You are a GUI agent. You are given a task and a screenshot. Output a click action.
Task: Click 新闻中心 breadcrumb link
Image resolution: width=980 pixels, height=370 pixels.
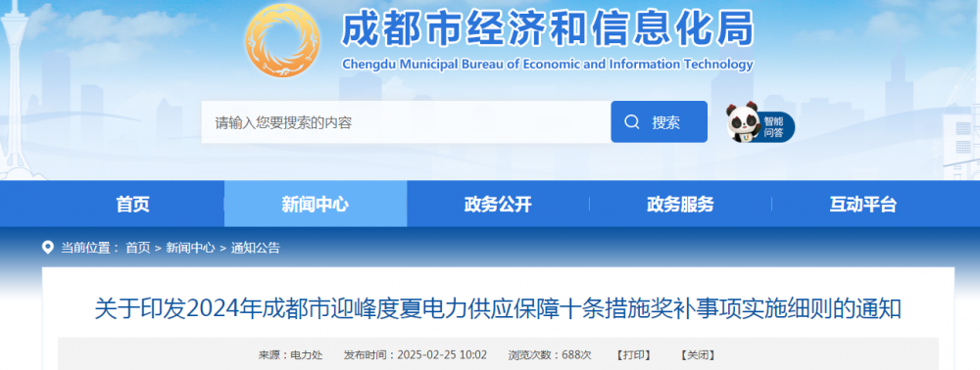tap(190, 248)
